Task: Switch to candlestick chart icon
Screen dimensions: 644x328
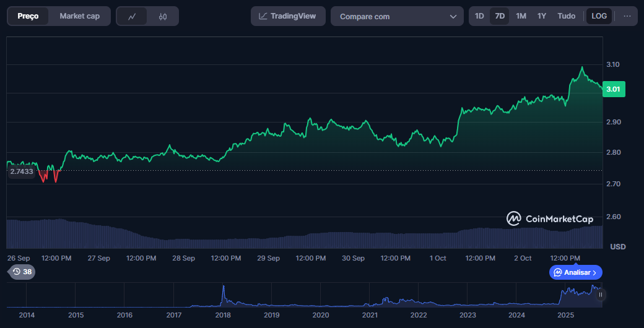Action: [x=163, y=17]
